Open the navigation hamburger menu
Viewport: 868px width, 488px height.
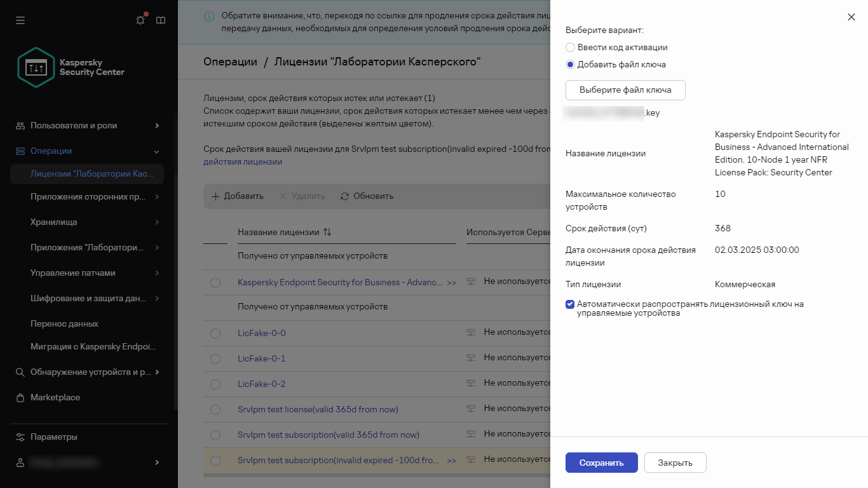[x=20, y=20]
